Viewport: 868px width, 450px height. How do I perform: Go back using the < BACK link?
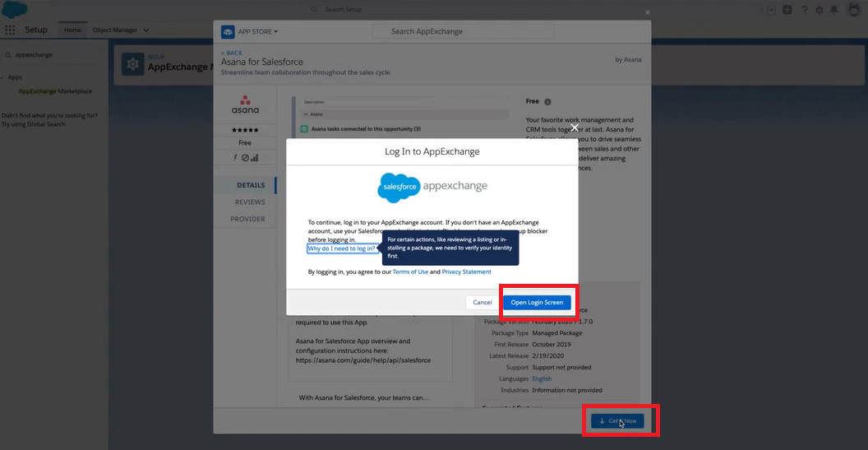[232, 53]
